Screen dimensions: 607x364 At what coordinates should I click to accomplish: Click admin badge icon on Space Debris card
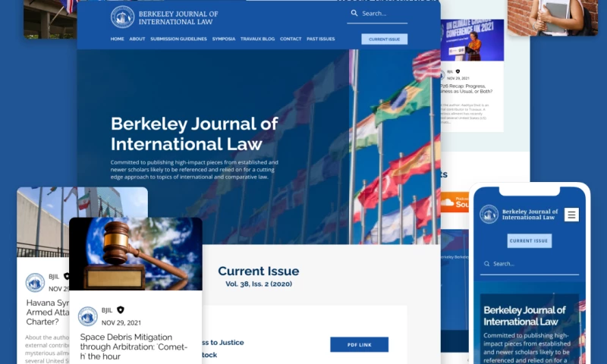coord(121,310)
